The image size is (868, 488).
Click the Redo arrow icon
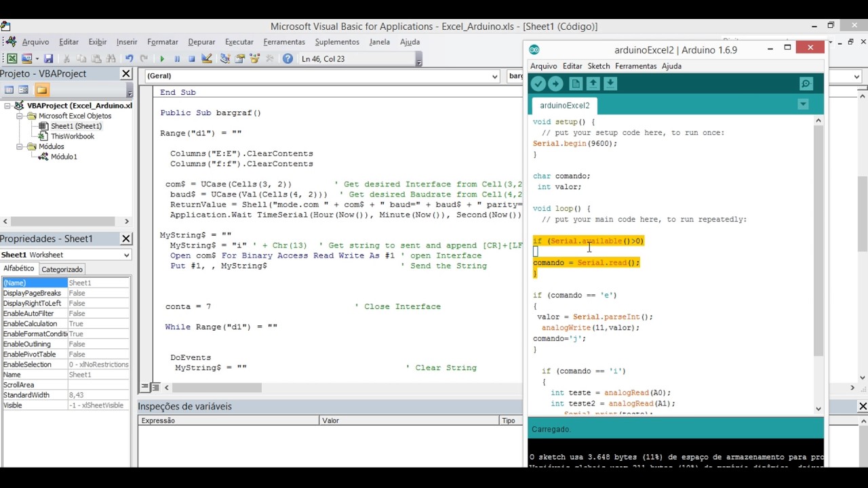point(144,59)
